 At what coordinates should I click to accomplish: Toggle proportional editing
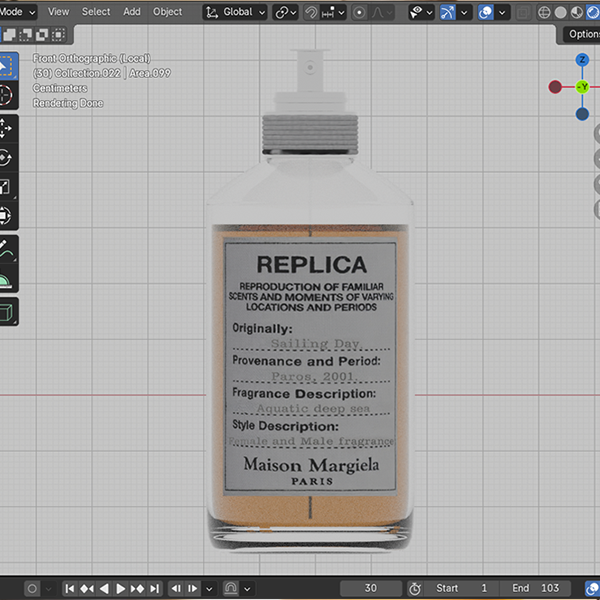tap(359, 13)
